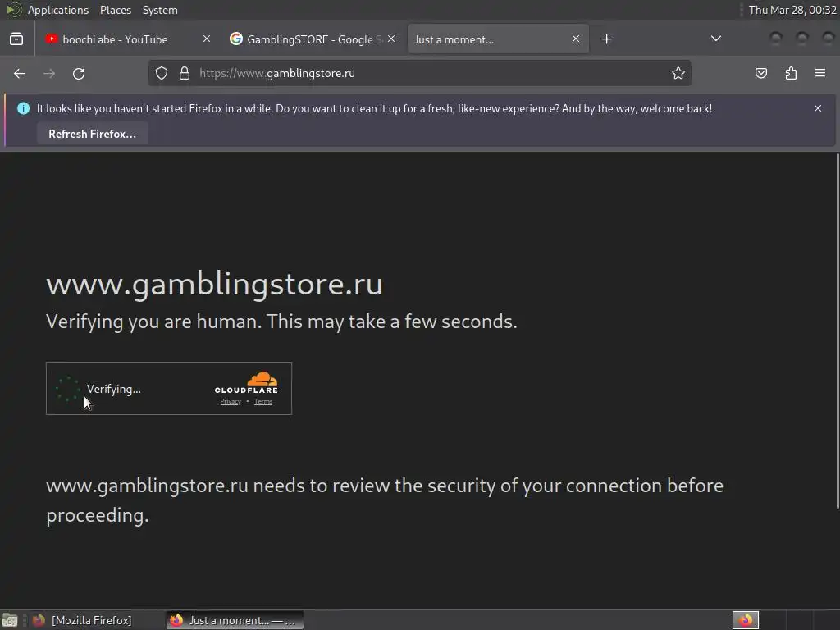The height and width of the screenshot is (630, 840).
Task: Open the System menu
Action: tap(160, 10)
